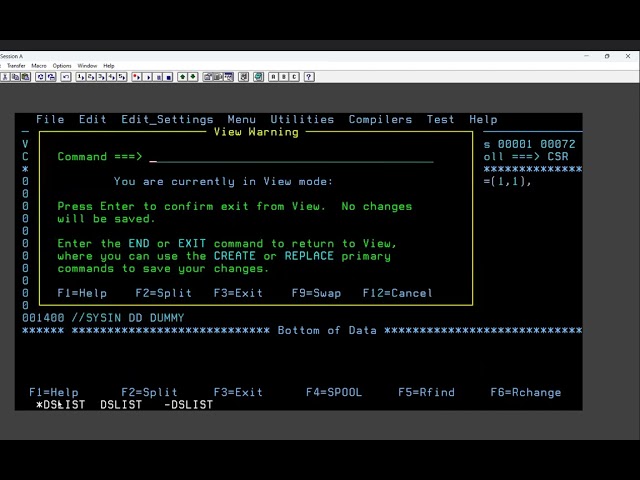Click F4=SPOOL at screen bottom
The width and height of the screenshot is (640, 480).
coord(334,392)
